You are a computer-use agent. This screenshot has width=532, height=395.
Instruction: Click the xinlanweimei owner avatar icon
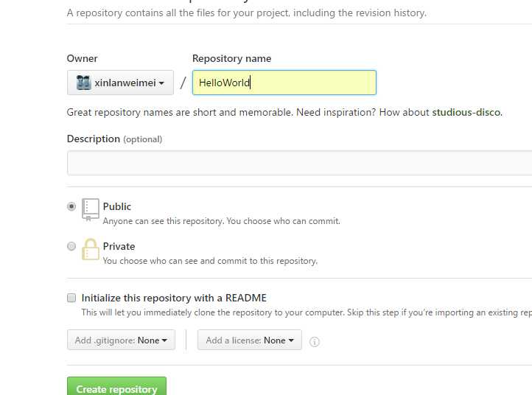click(83, 83)
